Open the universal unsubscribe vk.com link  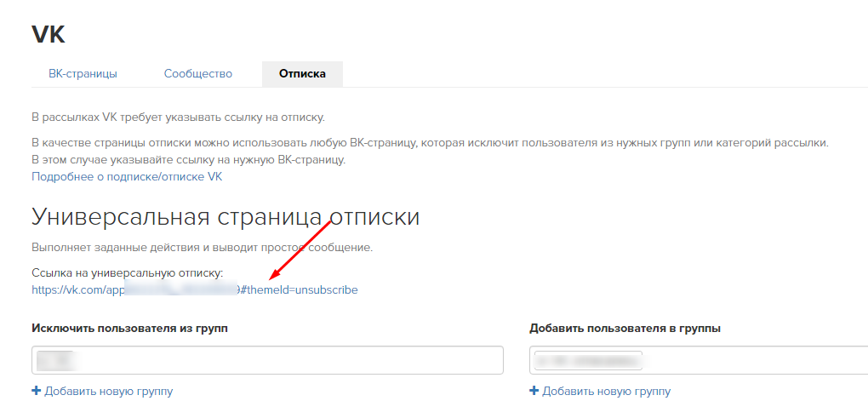point(195,289)
